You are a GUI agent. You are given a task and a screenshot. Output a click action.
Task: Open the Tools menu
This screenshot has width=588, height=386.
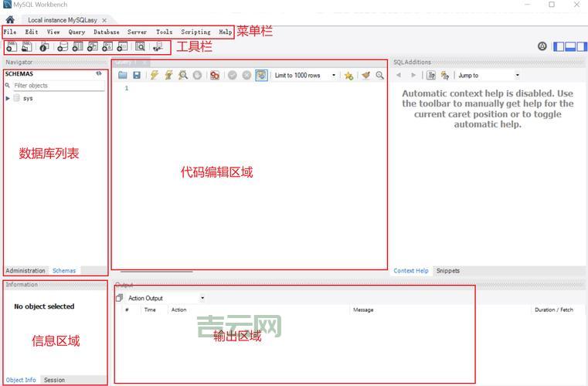point(165,32)
